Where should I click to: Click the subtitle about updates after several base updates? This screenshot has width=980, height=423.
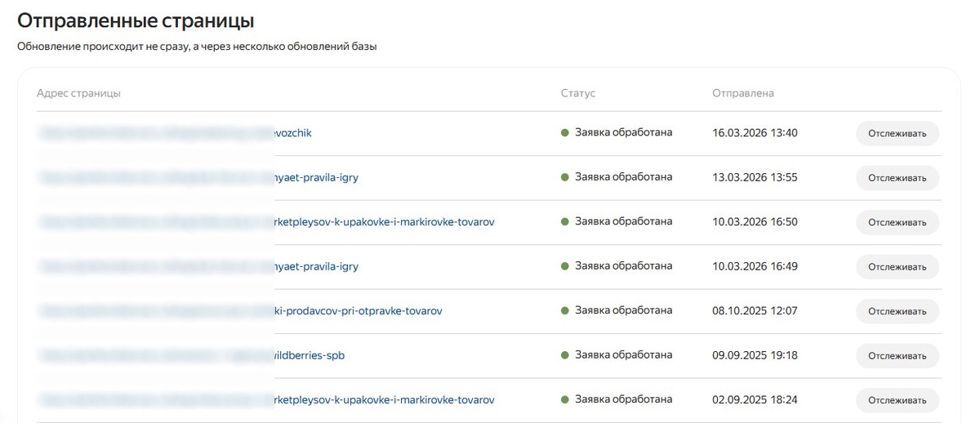click(197, 47)
